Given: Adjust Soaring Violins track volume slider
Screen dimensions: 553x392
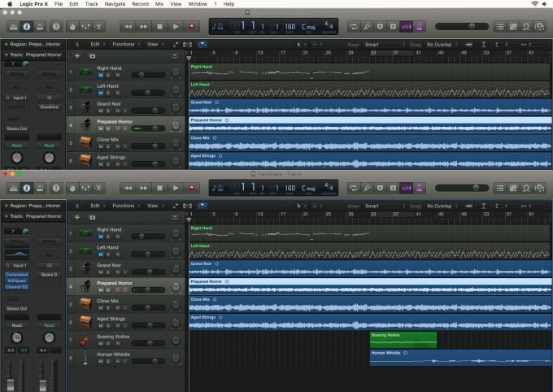Looking at the screenshot, I should (148, 343).
